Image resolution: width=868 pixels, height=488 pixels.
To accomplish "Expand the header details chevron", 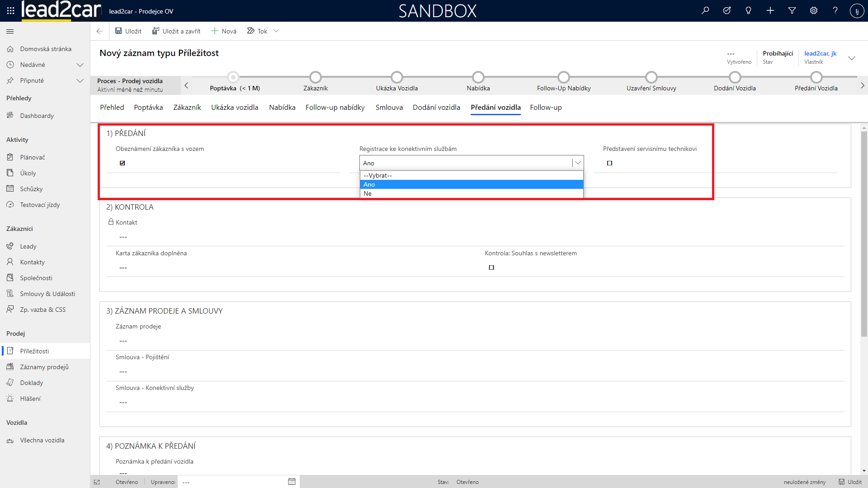I will click(852, 58).
